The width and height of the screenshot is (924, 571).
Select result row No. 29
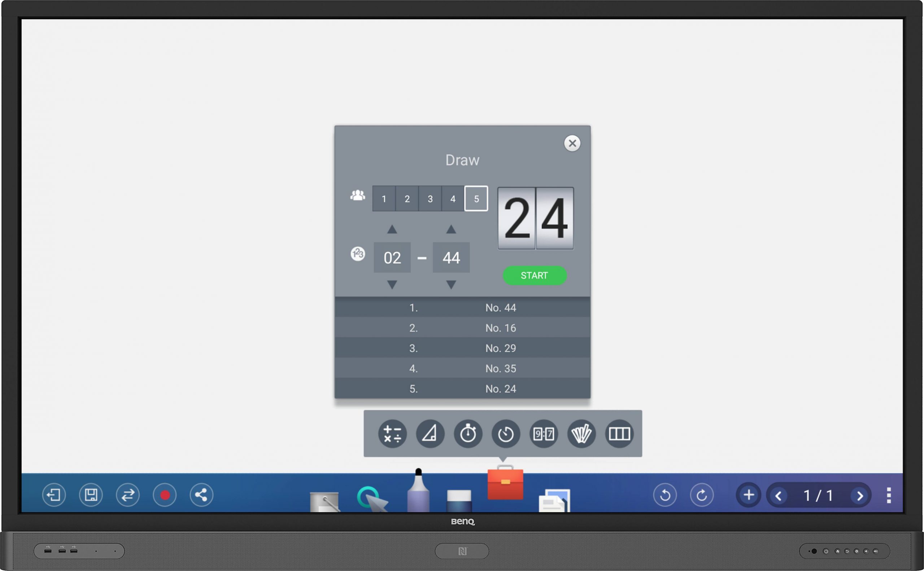coord(462,348)
